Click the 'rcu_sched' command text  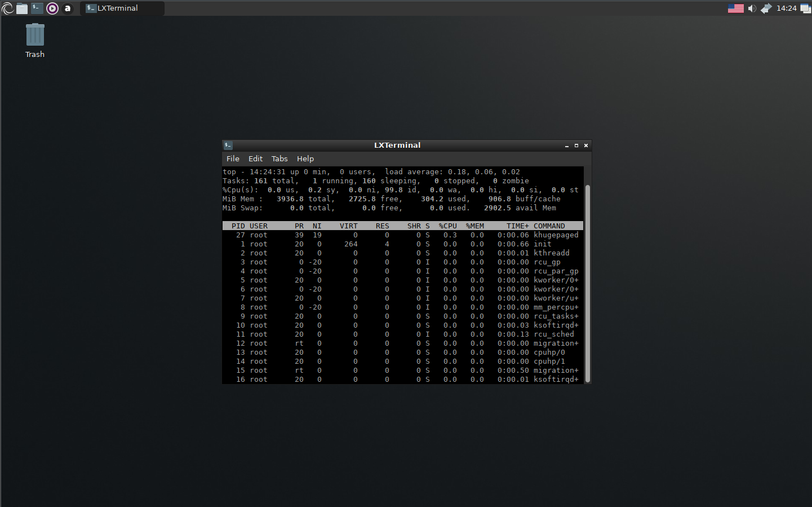click(554, 334)
